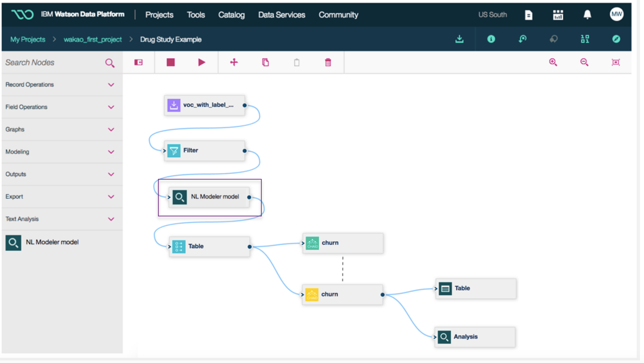Run the flow with the play button
This screenshot has height=363, width=644.
point(202,62)
